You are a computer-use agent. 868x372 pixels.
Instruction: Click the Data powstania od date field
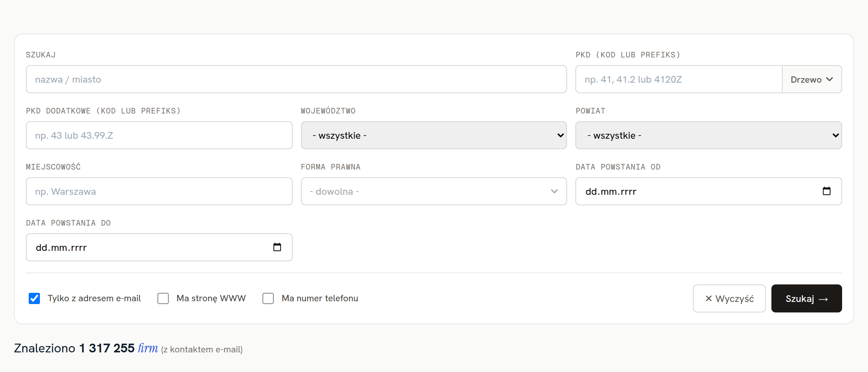708,191
